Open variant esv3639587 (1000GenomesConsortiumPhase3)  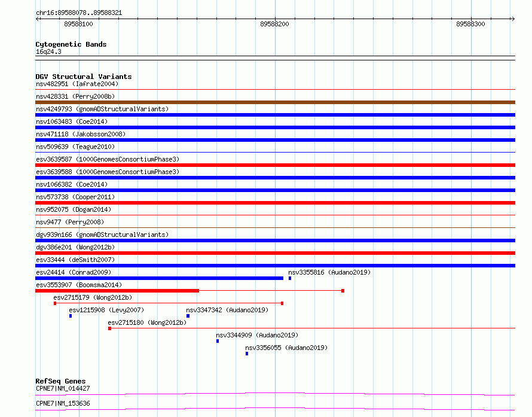pos(108,159)
